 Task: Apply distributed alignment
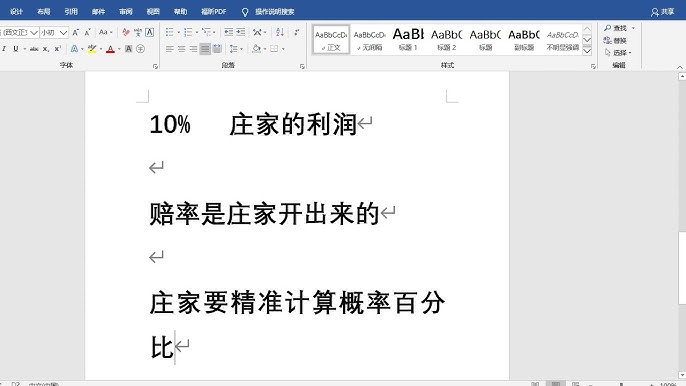point(217,49)
